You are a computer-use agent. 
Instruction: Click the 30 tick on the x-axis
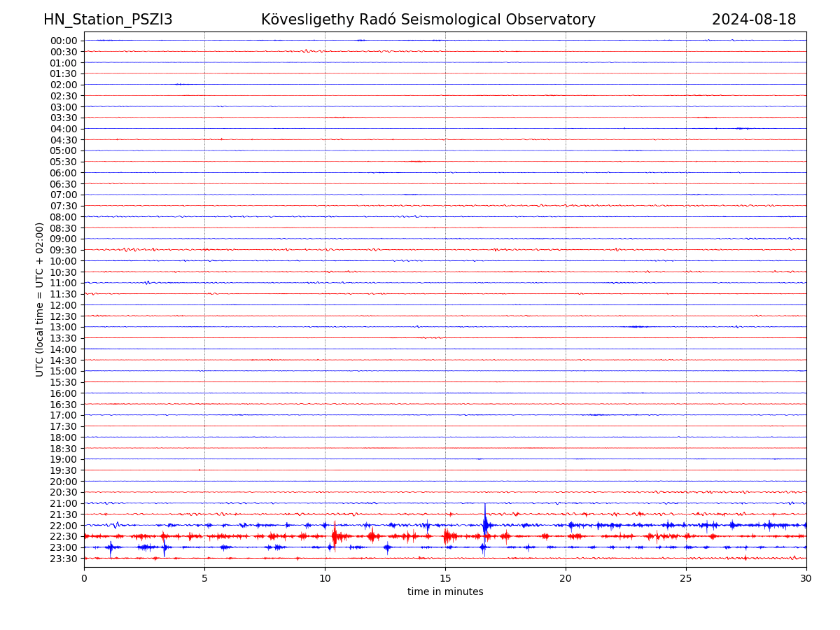pyautogui.click(x=806, y=578)
